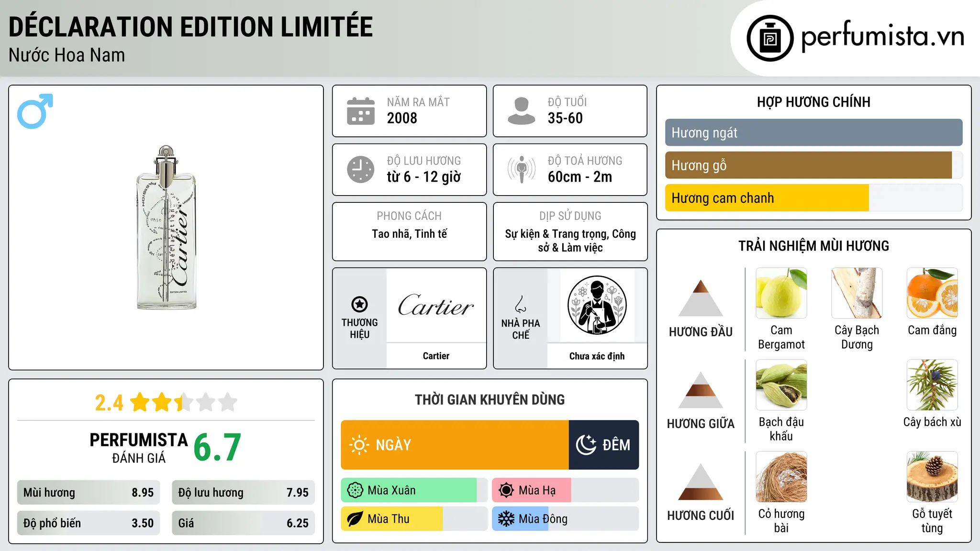This screenshot has height=551, width=980.
Task: Click the 2.4 star rating number
Action: pyautogui.click(x=109, y=403)
